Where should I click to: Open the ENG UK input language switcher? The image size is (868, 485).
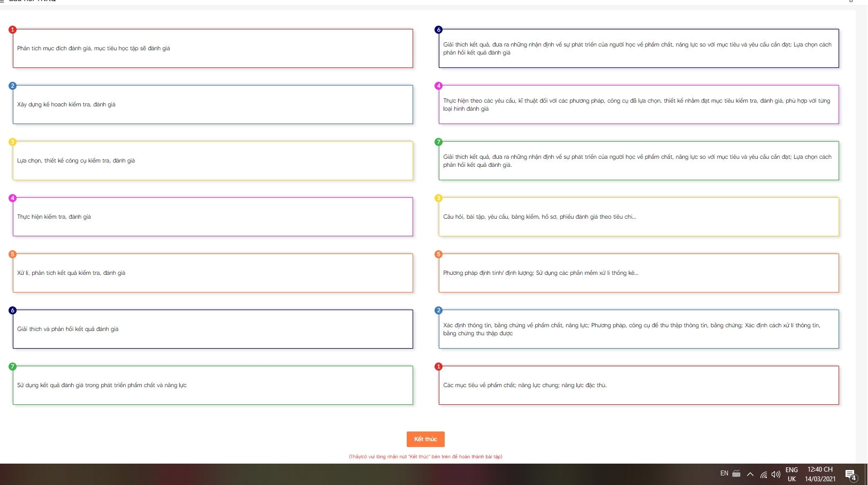[791, 474]
